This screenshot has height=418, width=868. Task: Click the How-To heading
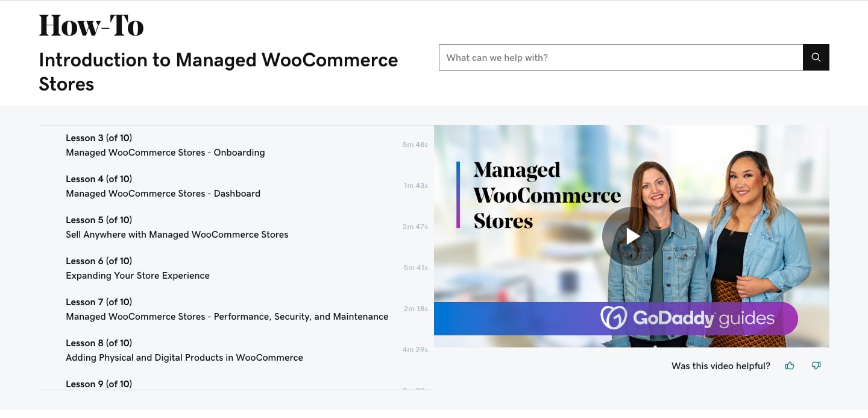92,25
